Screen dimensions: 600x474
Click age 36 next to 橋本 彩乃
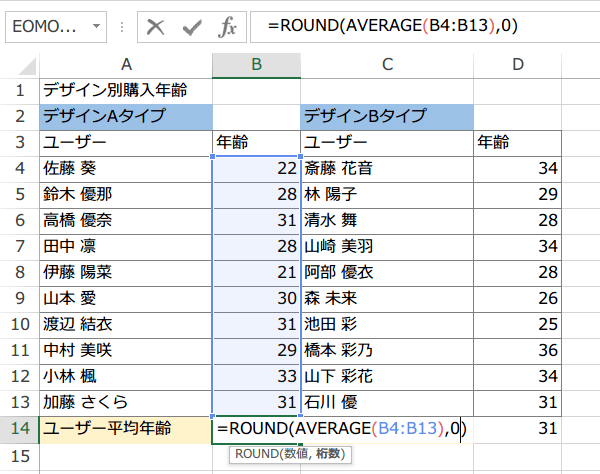[x=517, y=351]
